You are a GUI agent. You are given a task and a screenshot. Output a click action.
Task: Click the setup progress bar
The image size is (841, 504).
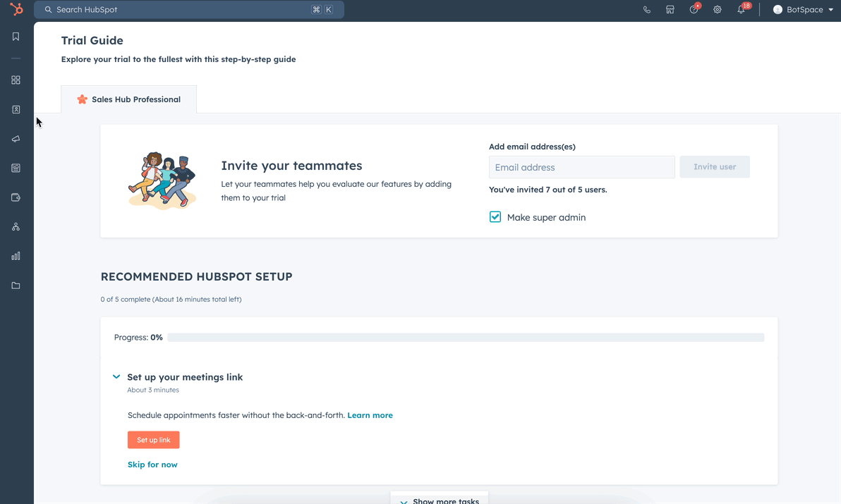click(466, 338)
